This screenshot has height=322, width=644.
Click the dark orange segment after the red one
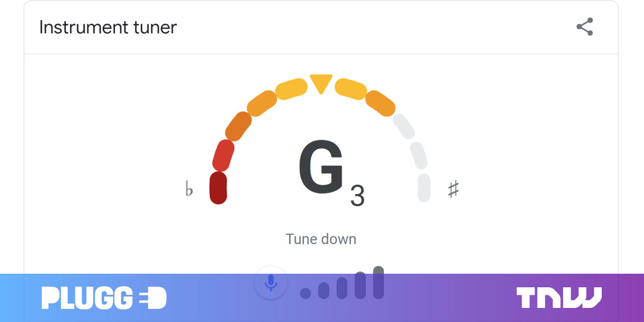coord(238,126)
